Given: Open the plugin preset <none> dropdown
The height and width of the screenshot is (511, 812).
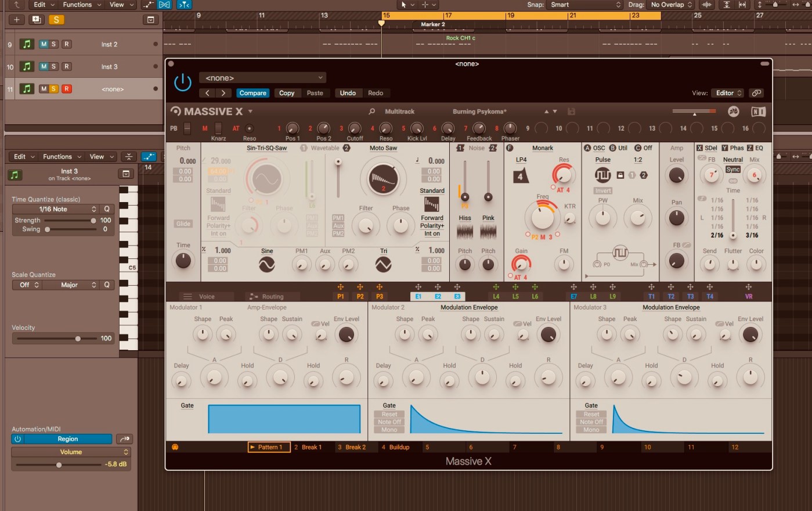Looking at the screenshot, I should [x=262, y=78].
